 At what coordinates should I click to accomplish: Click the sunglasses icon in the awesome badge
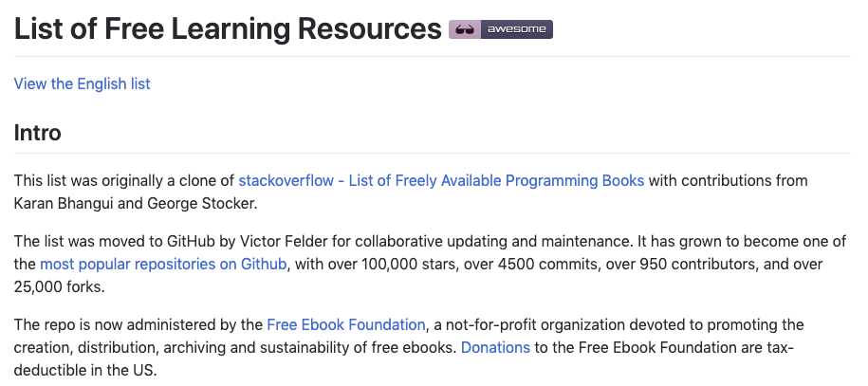[465, 29]
